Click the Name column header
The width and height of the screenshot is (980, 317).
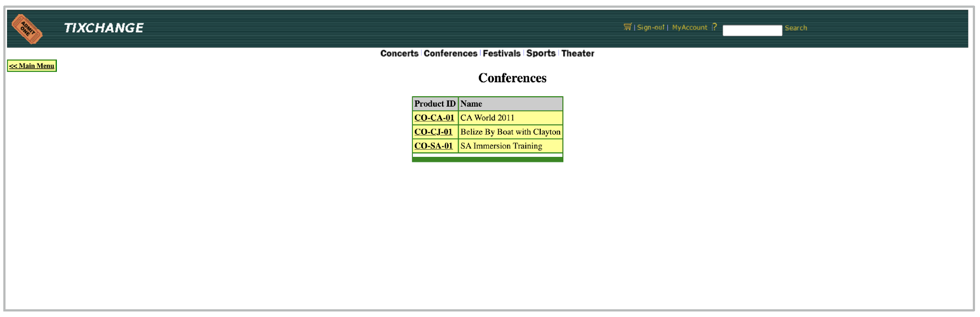point(510,104)
